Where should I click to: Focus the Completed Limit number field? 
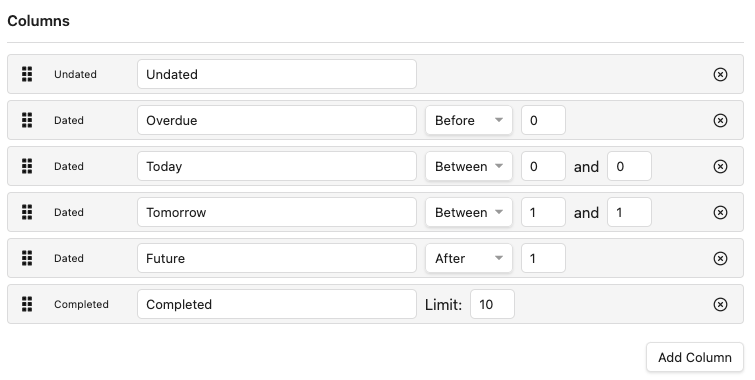pos(492,304)
